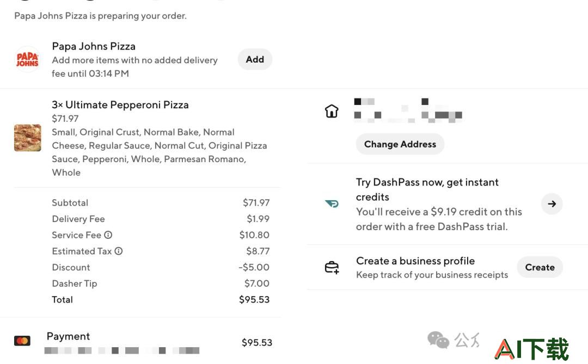Select the Papa Johns Pizza store name
588x364 pixels.
(94, 46)
